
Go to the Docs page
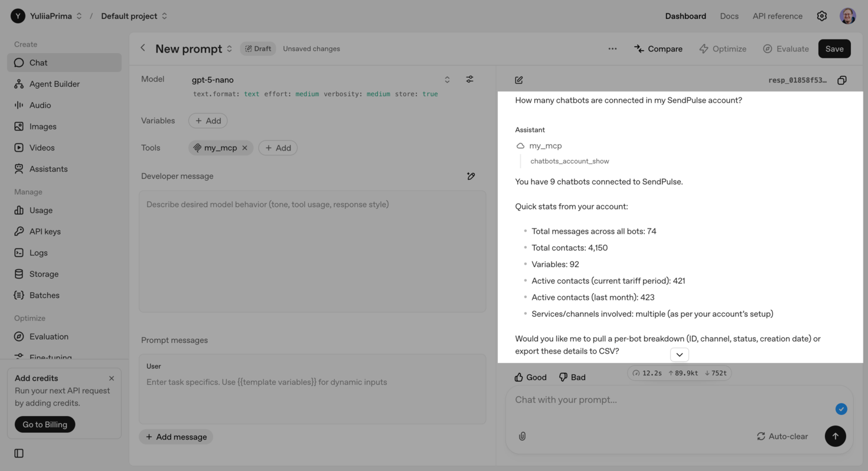[729, 16]
